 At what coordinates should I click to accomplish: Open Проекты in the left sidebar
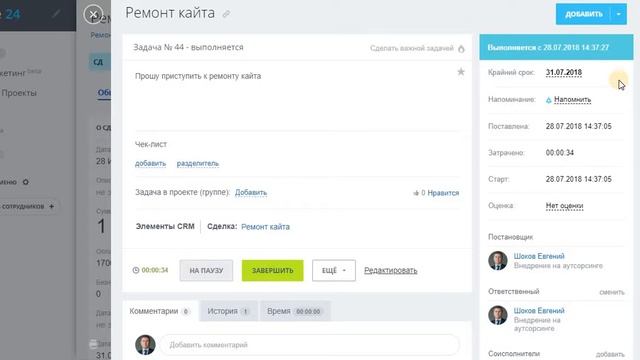click(19, 93)
